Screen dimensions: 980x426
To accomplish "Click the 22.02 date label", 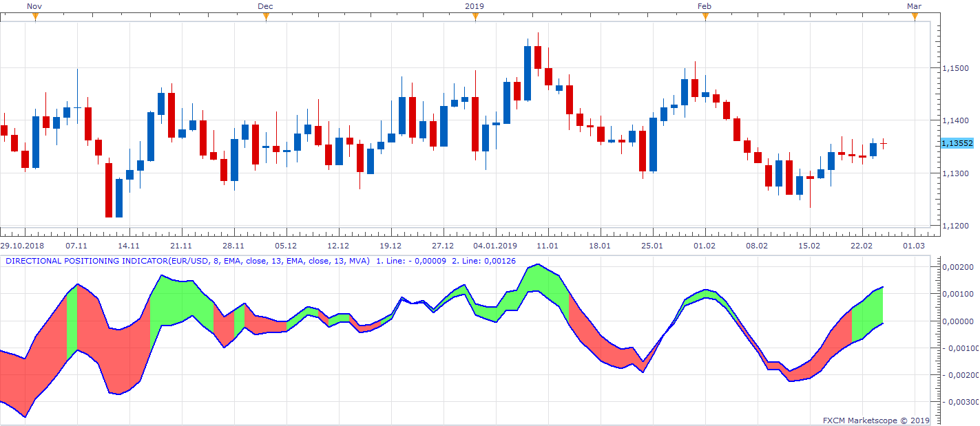I will tap(862, 246).
